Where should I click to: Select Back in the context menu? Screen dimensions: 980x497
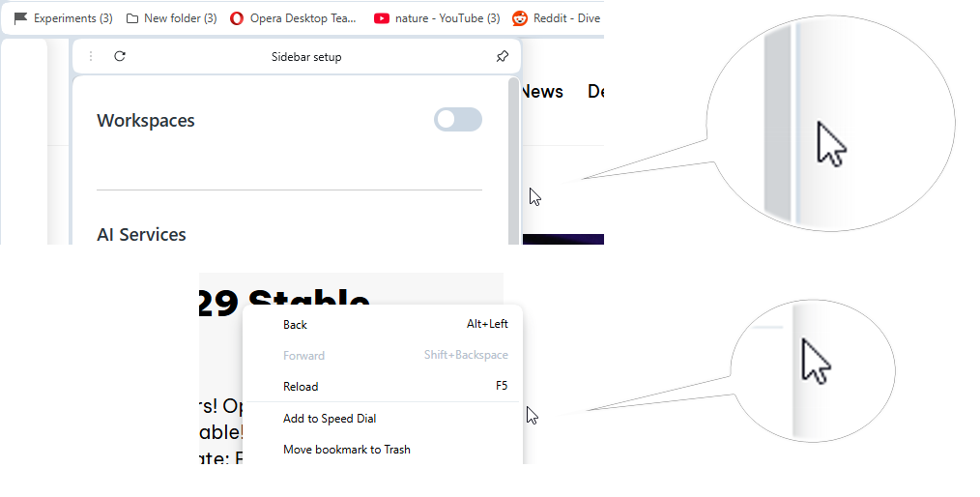tap(295, 325)
